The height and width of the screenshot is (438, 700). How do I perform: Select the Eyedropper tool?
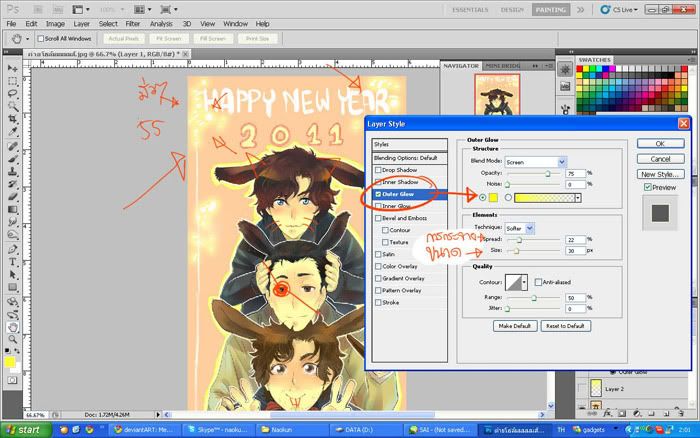tap(11, 131)
